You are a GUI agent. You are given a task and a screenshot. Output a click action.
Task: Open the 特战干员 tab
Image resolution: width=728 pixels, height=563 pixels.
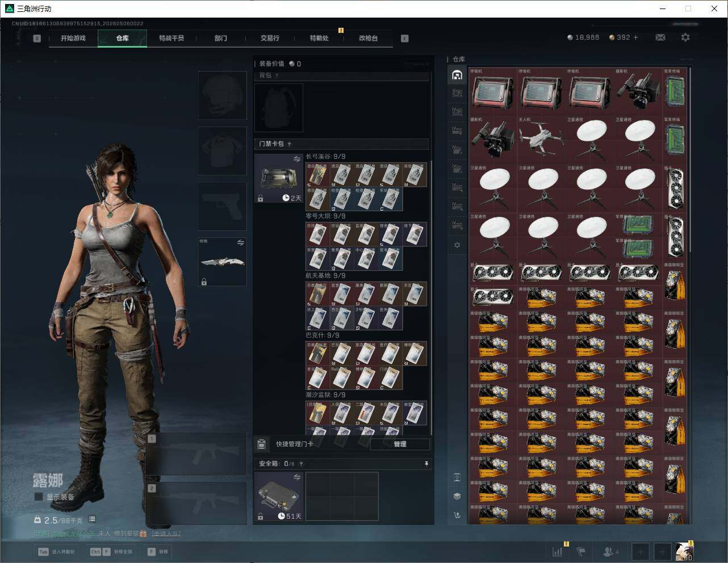pyautogui.click(x=171, y=38)
